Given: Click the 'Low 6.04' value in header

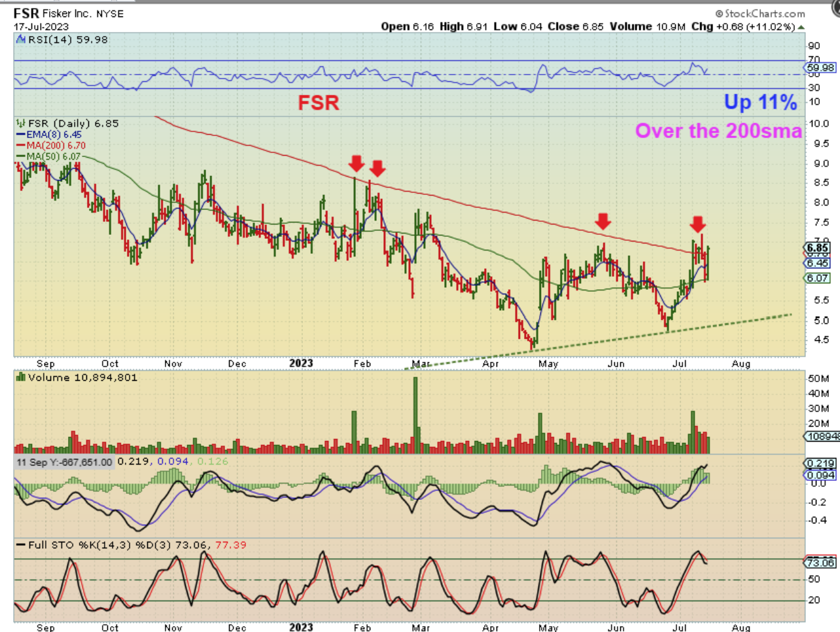Looking at the screenshot, I should pos(517,27).
